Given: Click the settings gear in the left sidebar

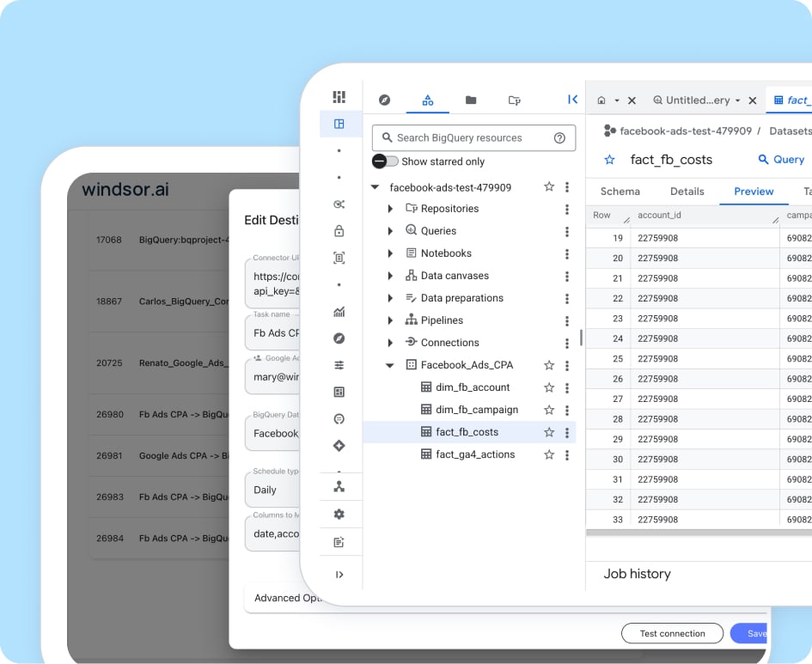Looking at the screenshot, I should [x=339, y=514].
